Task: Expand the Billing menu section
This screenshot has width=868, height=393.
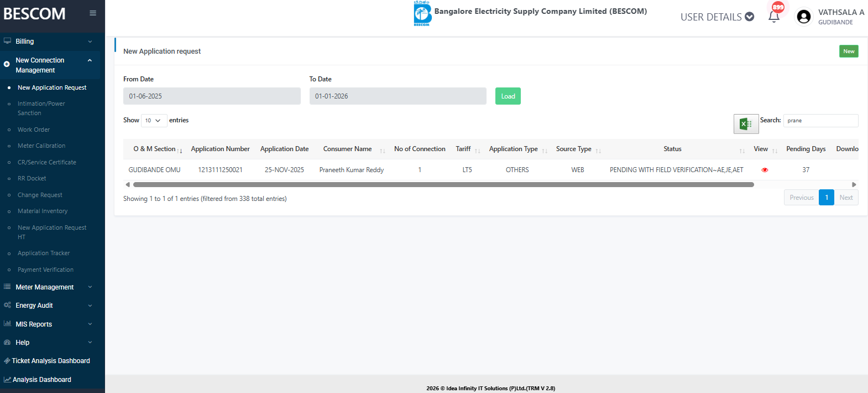Action: [x=50, y=42]
